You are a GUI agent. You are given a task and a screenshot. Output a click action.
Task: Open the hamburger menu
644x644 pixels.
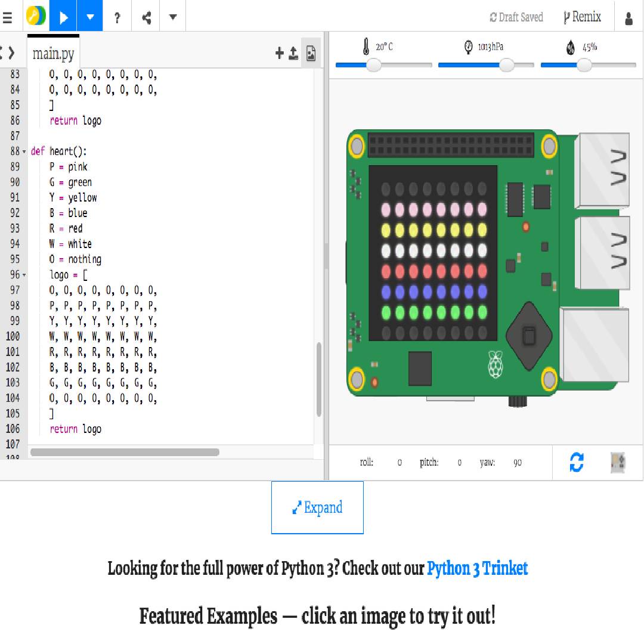pos(7,17)
